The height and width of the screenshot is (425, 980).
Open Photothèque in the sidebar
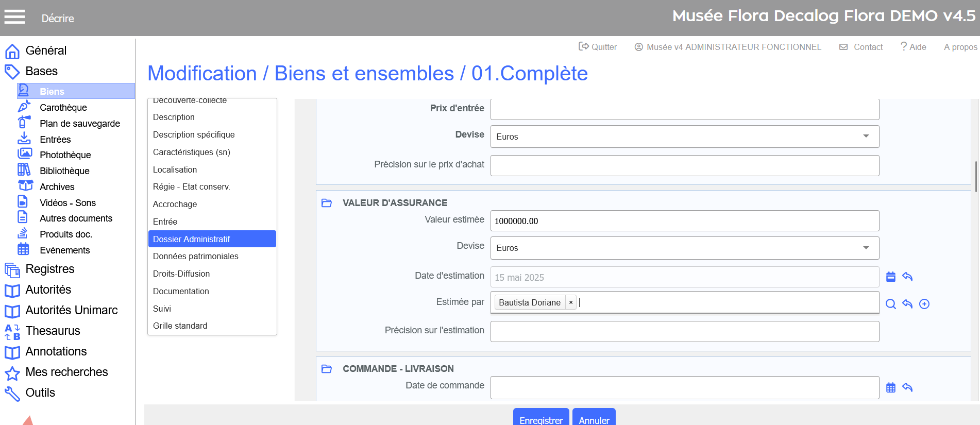coord(65,155)
